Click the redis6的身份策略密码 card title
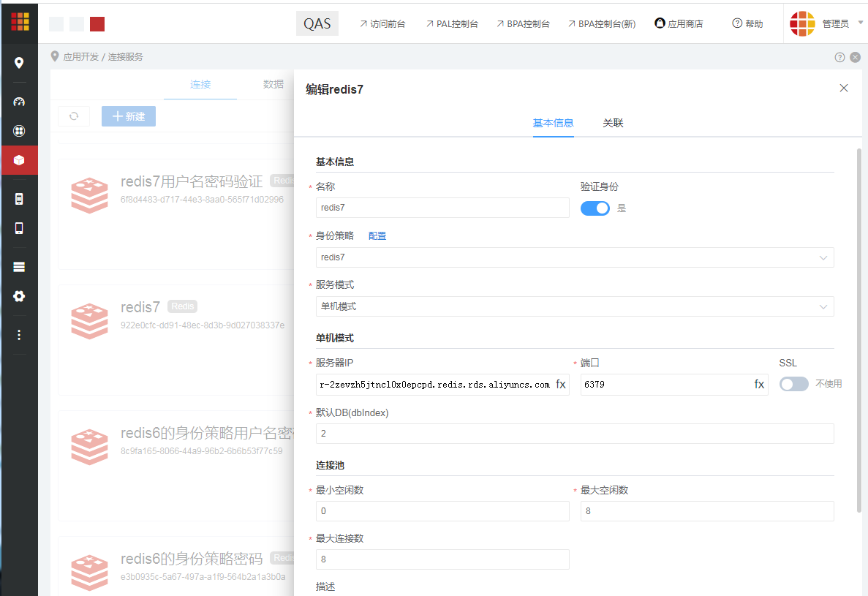868x596 pixels. 192,559
